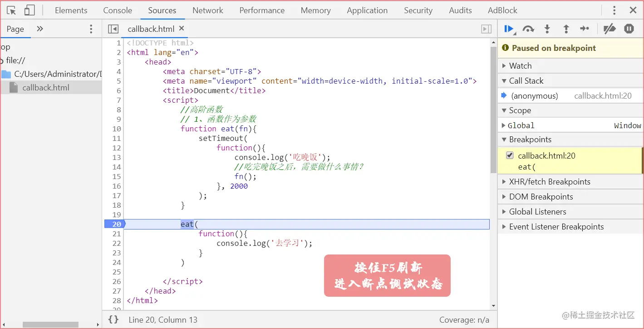
Task: Toggle device toolbar icon
Action: click(29, 10)
